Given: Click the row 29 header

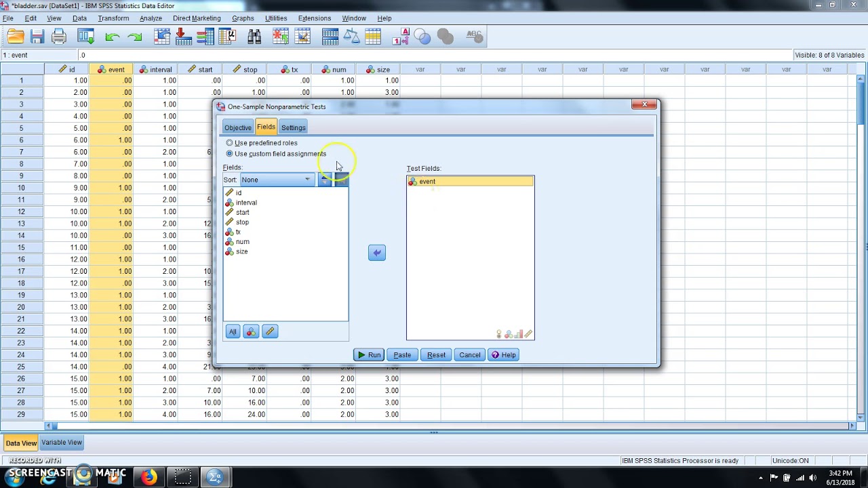Looking at the screenshot, I should pyautogui.click(x=22, y=414).
